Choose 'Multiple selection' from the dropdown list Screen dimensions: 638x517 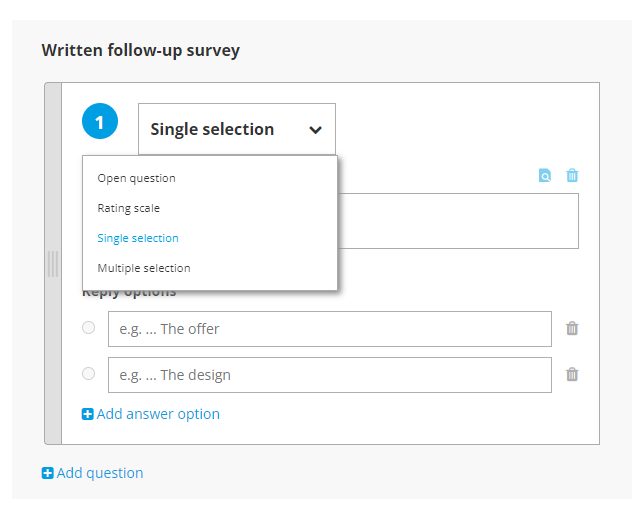[144, 268]
